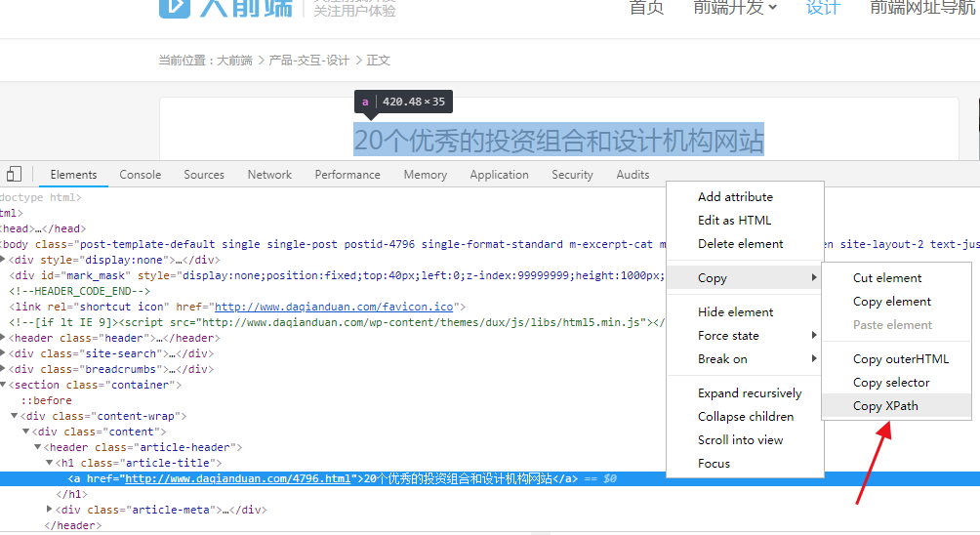Choose Hide element in context menu

745,311
